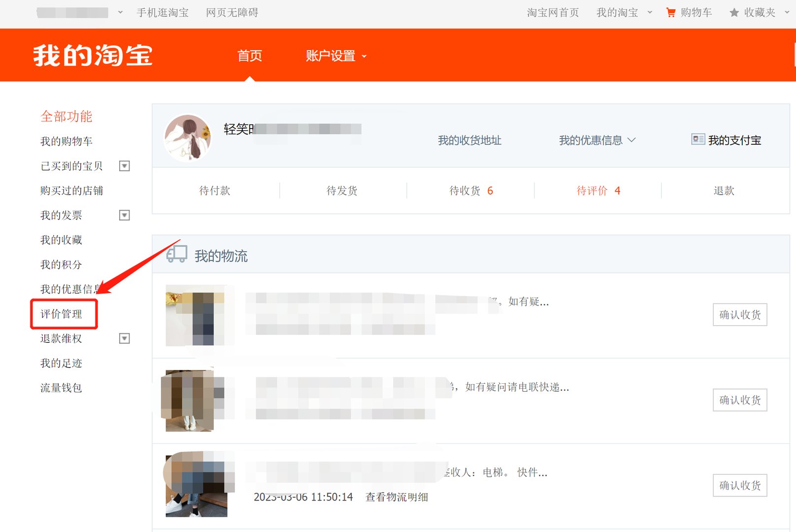Screen dimensions: 796x532
Task: Switch to the 首页 tab
Action: (249, 56)
